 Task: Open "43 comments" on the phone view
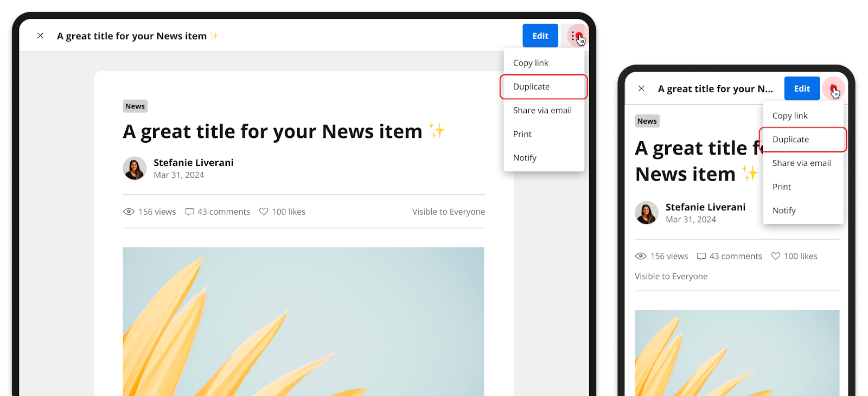(736, 256)
